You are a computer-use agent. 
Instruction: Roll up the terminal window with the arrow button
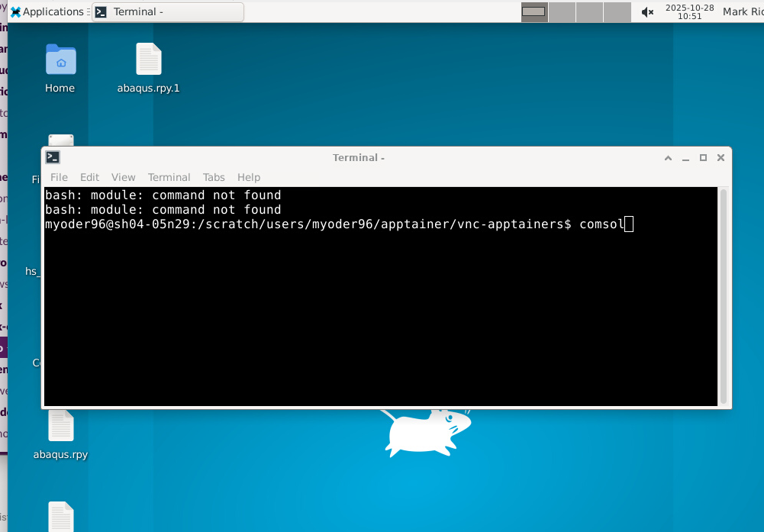pyautogui.click(x=668, y=158)
